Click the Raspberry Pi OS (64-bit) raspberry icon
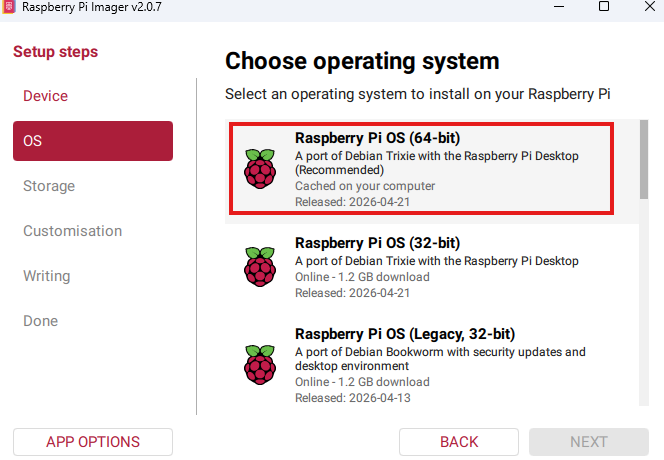The image size is (664, 460). (x=260, y=169)
